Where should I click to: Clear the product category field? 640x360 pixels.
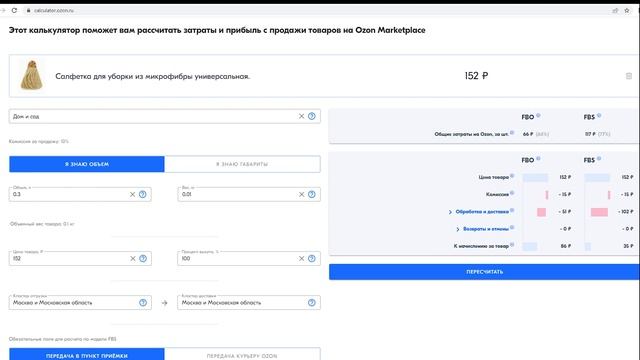301,116
